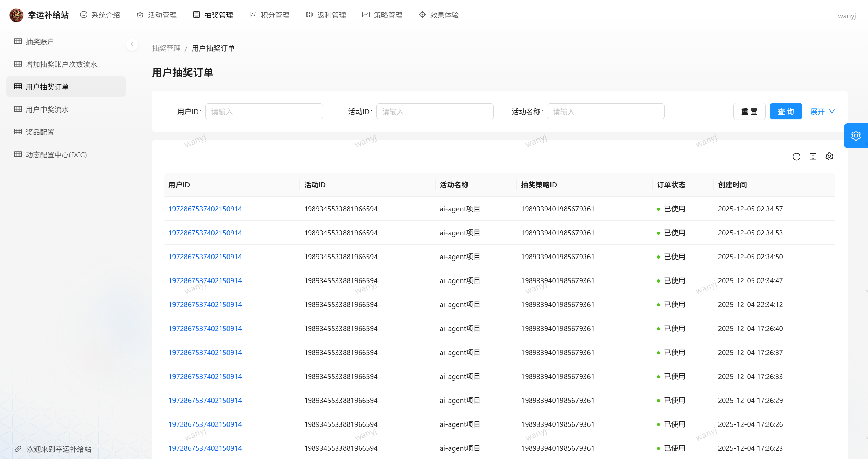Collapse the left sidebar with the chevron

coord(132,44)
